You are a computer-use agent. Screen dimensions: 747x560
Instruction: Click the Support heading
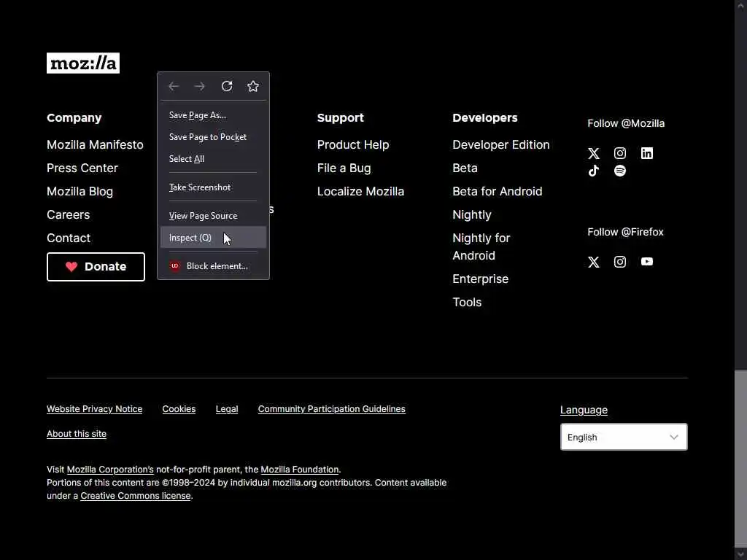(x=340, y=118)
